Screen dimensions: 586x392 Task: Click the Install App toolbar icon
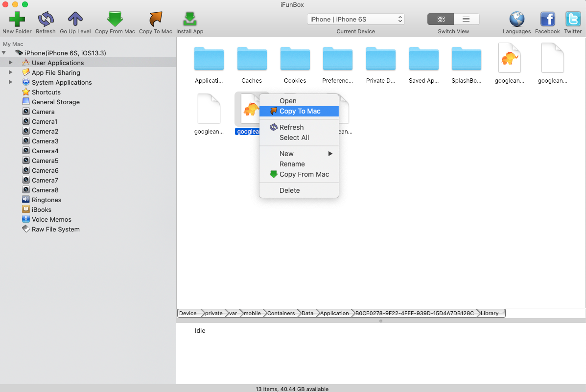190,19
